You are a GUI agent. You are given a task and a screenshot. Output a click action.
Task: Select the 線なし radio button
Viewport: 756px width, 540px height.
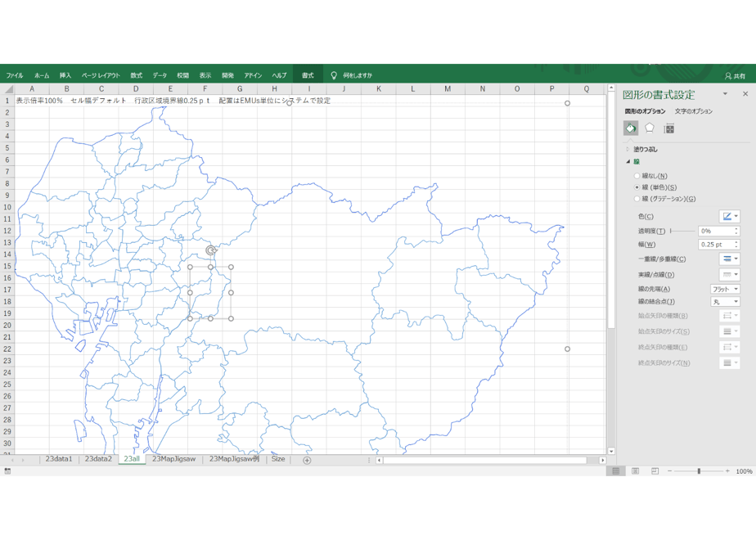click(637, 176)
